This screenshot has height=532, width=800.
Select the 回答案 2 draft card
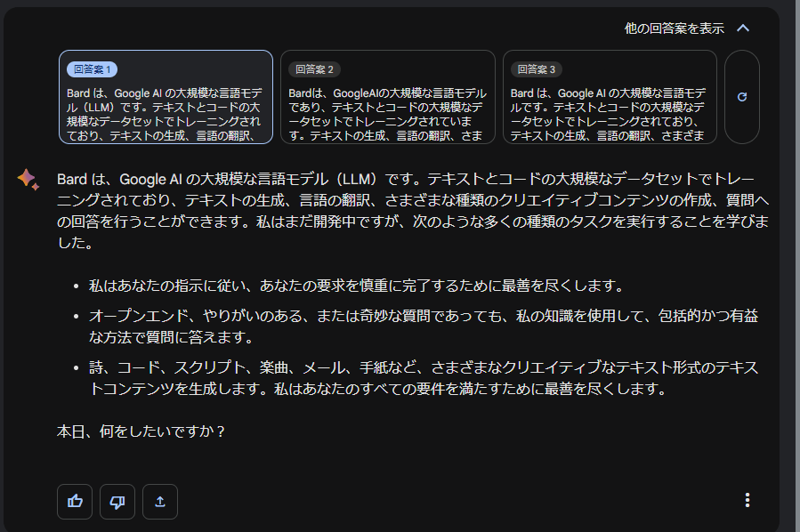pyautogui.click(x=388, y=97)
